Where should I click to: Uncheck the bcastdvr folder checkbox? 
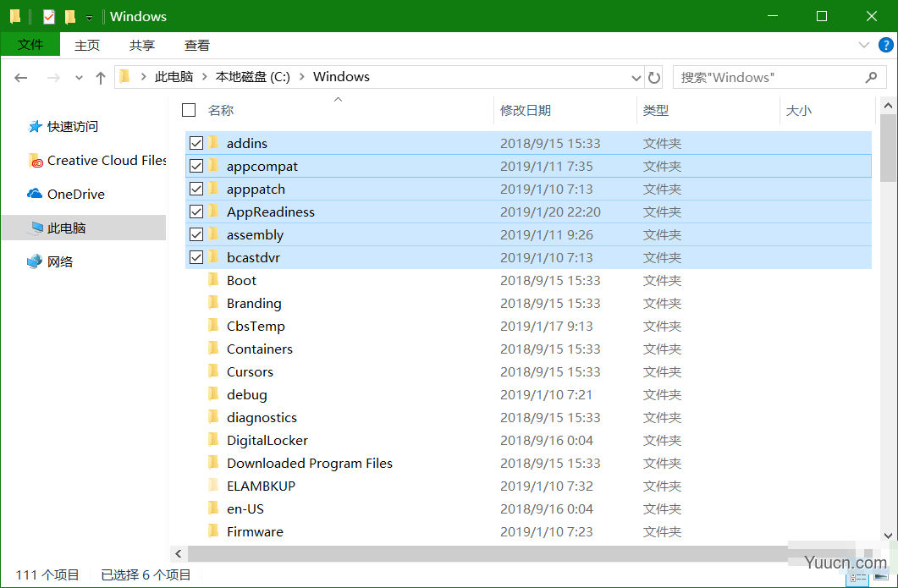(x=196, y=258)
